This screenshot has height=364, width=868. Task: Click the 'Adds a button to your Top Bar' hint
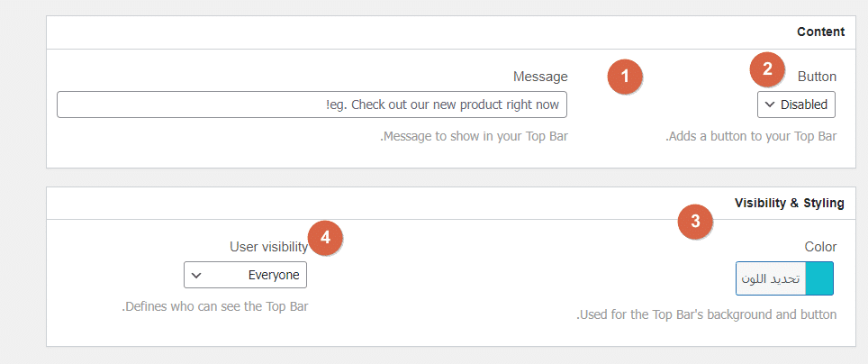[751, 136]
